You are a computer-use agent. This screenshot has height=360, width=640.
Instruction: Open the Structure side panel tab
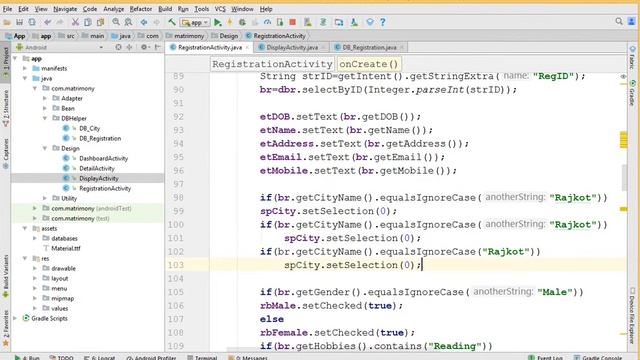(6, 108)
